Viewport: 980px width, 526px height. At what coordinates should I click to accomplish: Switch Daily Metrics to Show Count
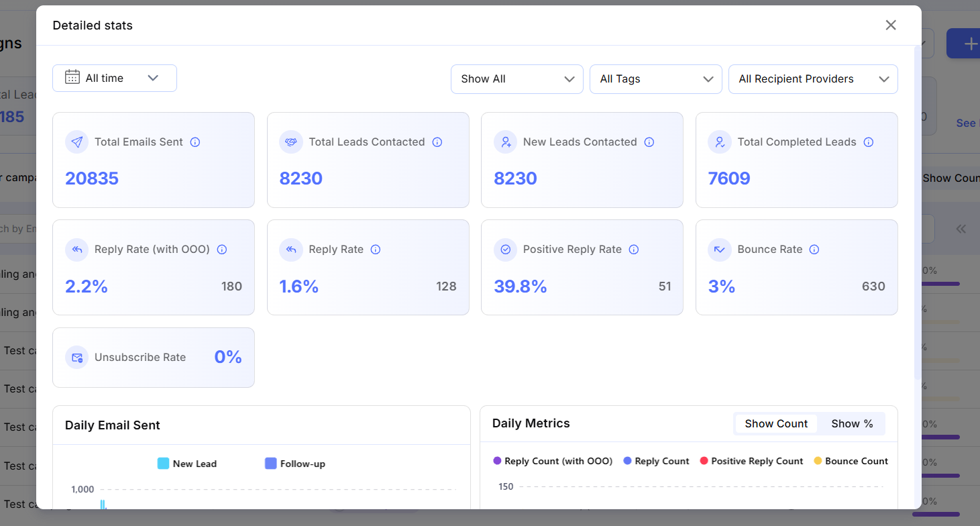776,424
